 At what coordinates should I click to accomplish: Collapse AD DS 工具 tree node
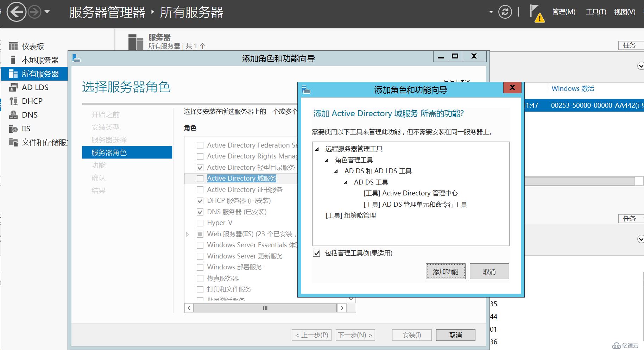[x=346, y=182]
